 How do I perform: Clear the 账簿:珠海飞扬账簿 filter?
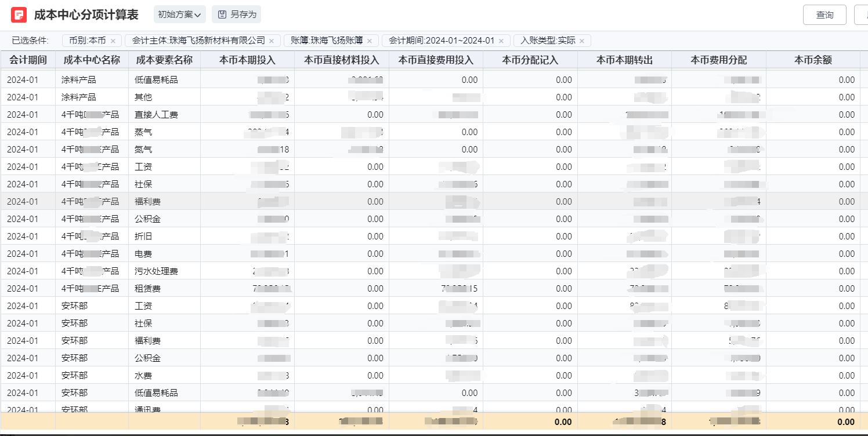[x=370, y=41]
